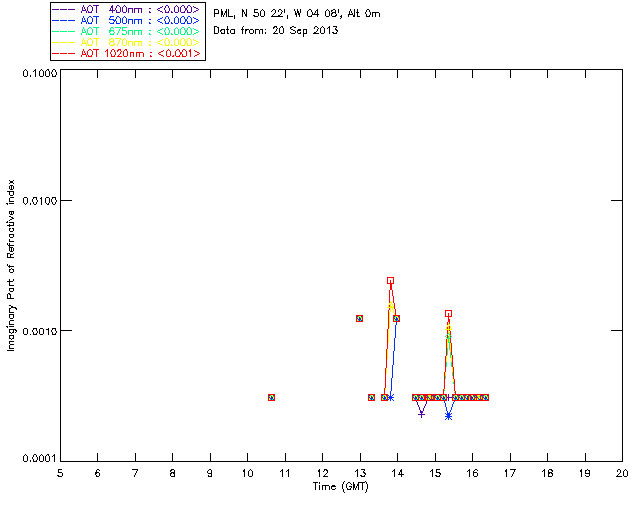Click the x-axis tick label 16
This screenshot has width=640, height=512.
tap(473, 473)
